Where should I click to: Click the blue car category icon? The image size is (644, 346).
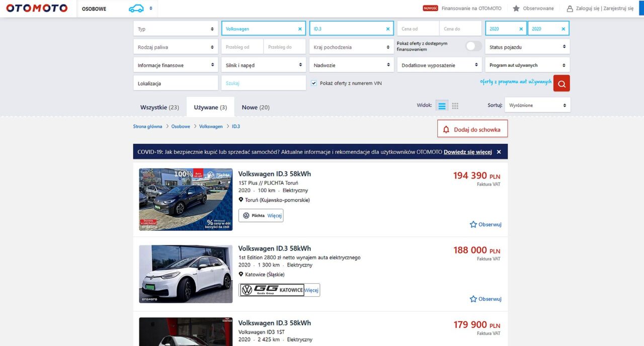[136, 9]
